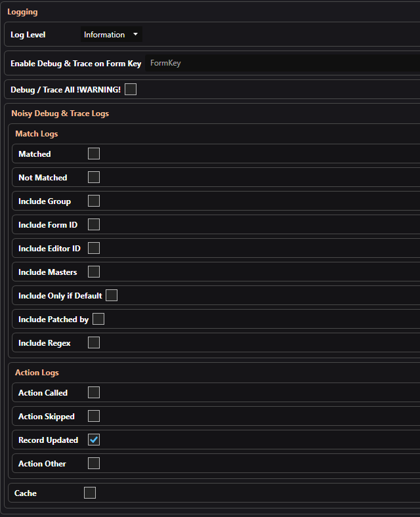This screenshot has width=420, height=517.
Task: Enable Include Regex checkbox
Action: [94, 343]
